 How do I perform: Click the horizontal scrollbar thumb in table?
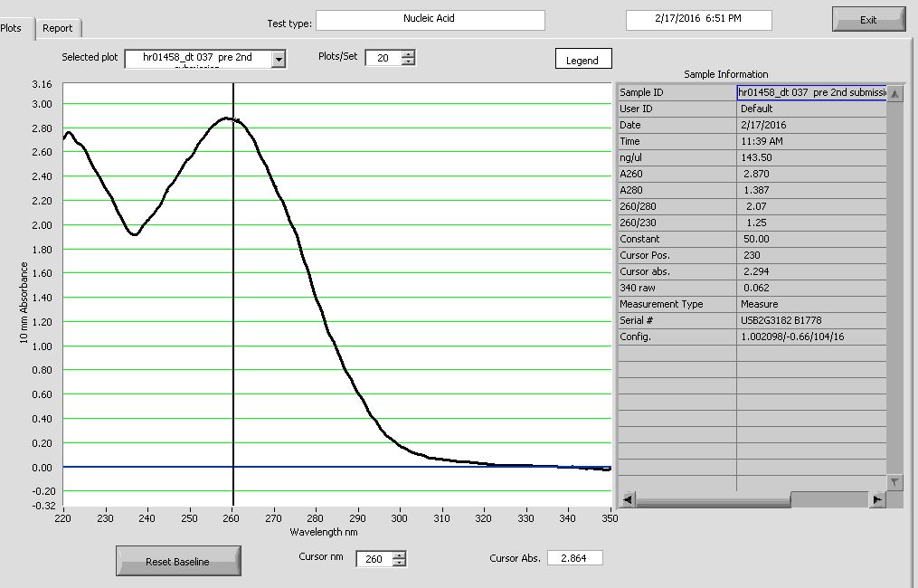(828, 499)
